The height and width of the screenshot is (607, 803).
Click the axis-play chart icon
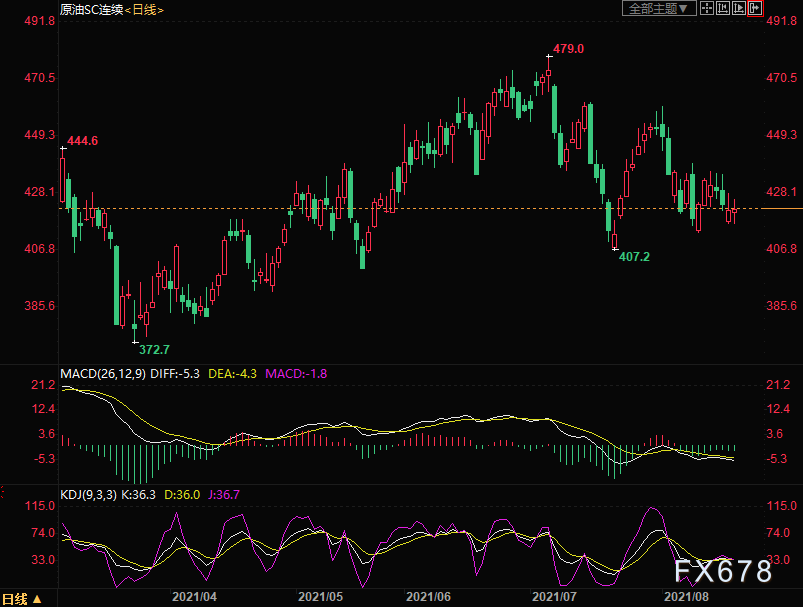pyautogui.click(x=739, y=8)
